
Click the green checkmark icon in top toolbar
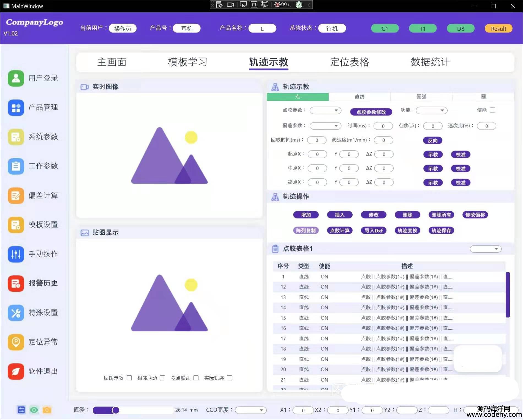[299, 5]
